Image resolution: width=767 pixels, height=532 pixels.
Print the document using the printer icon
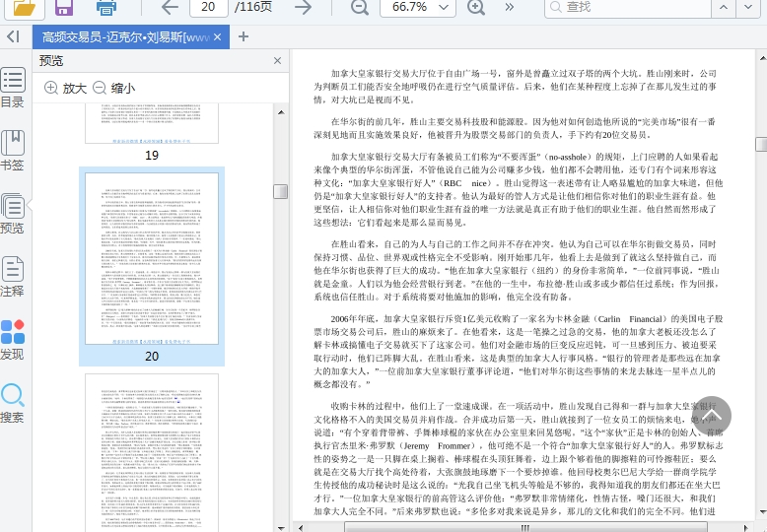point(106,8)
